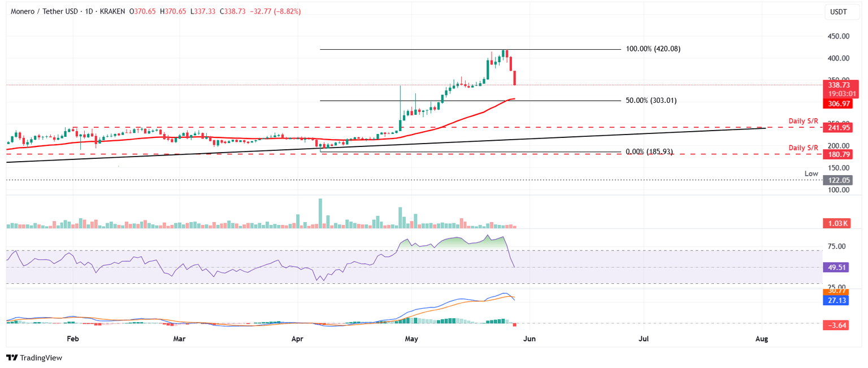Select the 1.03K volume value label

tap(838, 223)
